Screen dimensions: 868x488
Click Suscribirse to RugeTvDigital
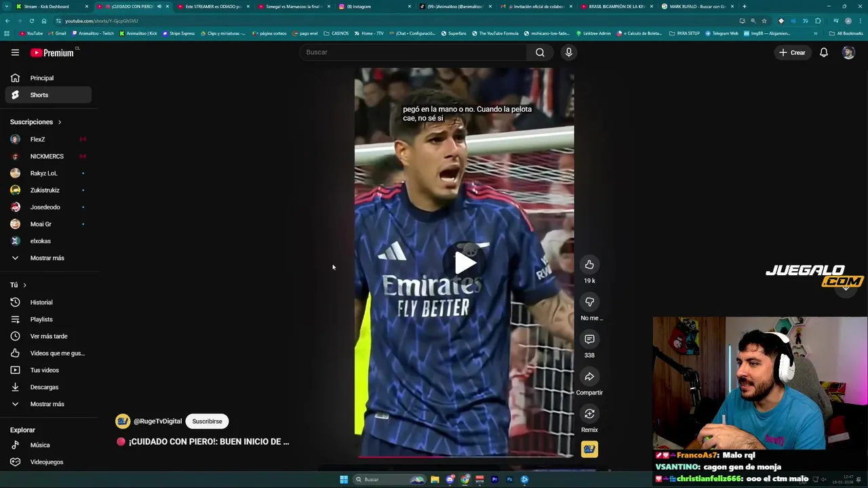[207, 421]
